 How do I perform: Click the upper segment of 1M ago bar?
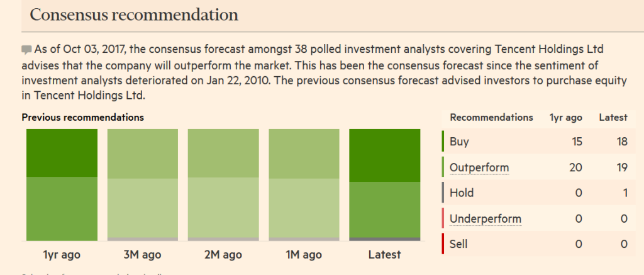pos(304,154)
